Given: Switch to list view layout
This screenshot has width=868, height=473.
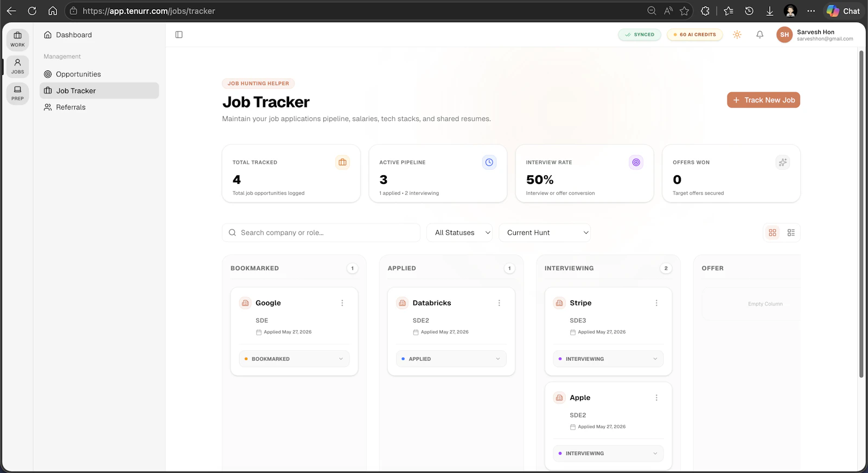Looking at the screenshot, I should 791,233.
